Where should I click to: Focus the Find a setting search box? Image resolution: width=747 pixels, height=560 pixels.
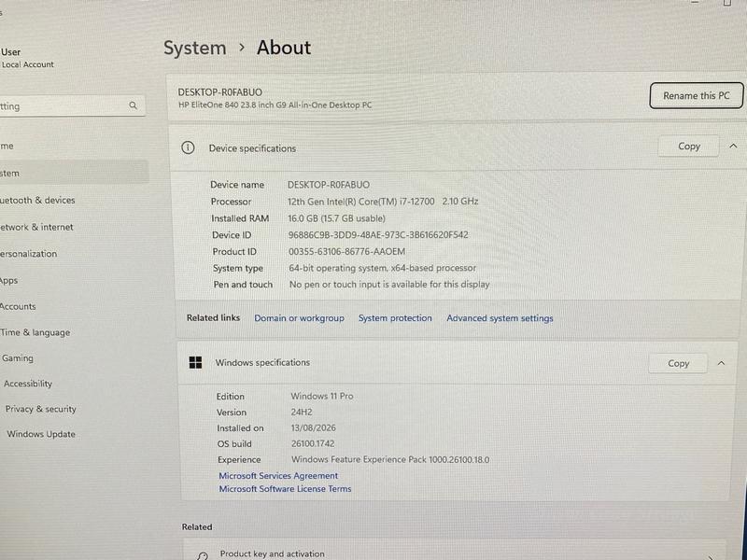coord(72,105)
